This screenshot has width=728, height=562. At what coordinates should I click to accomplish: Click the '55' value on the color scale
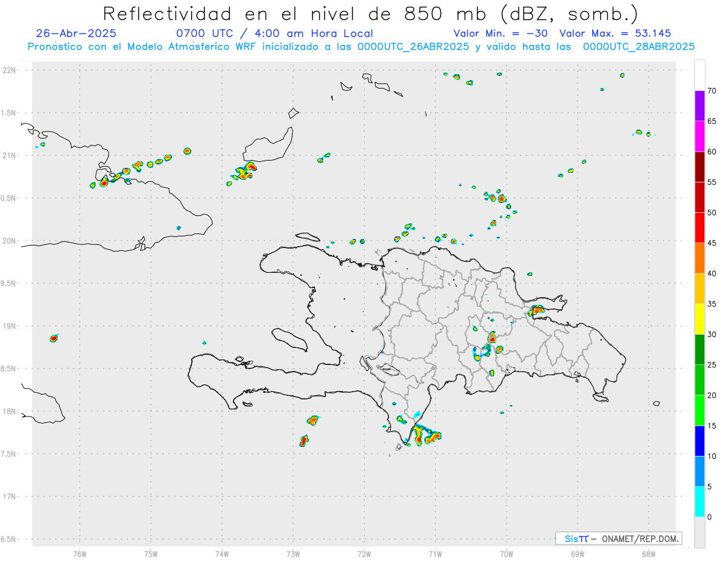(712, 182)
